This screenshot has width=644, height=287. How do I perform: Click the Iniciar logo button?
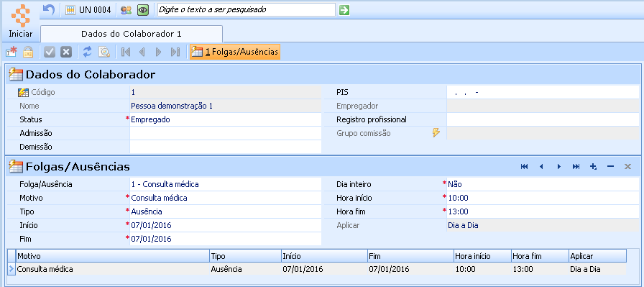coord(20,21)
